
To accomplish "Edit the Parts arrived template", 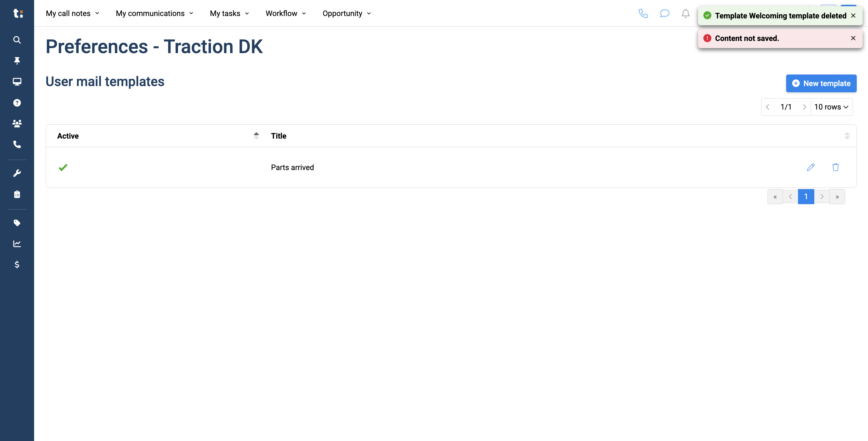I will point(810,167).
